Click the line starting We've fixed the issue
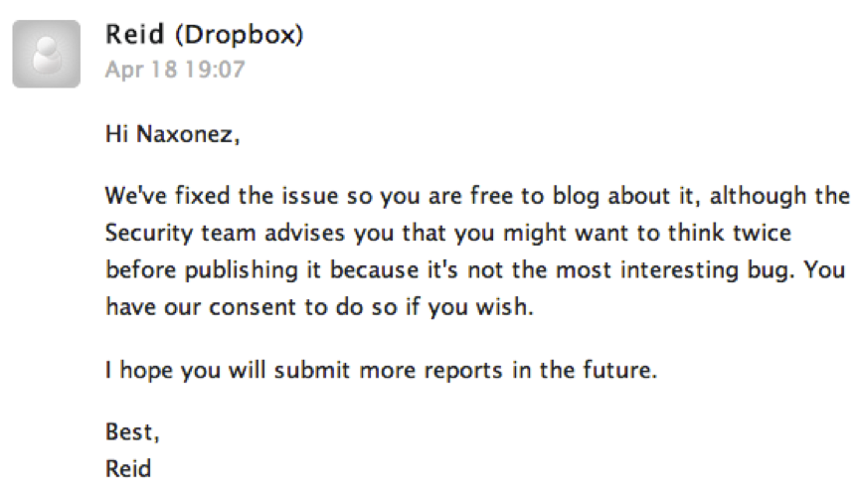 pos(477,197)
